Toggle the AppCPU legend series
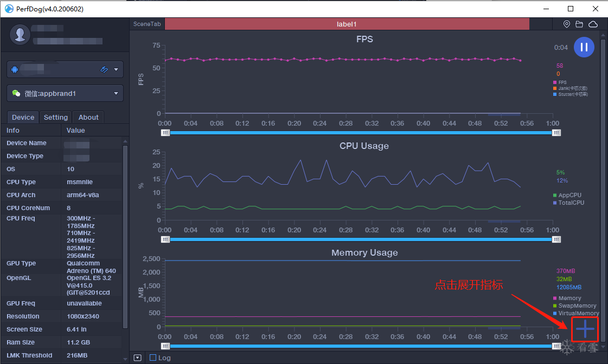608x364 pixels. 567,195
